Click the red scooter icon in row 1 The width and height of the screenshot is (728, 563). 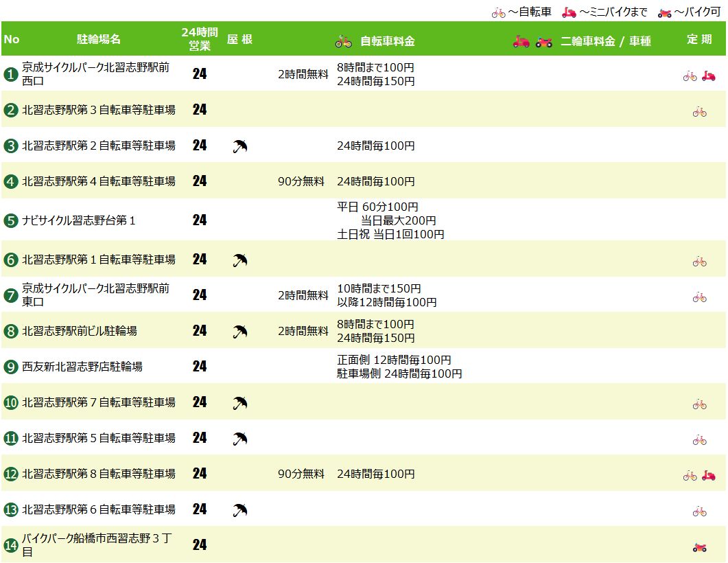click(709, 76)
